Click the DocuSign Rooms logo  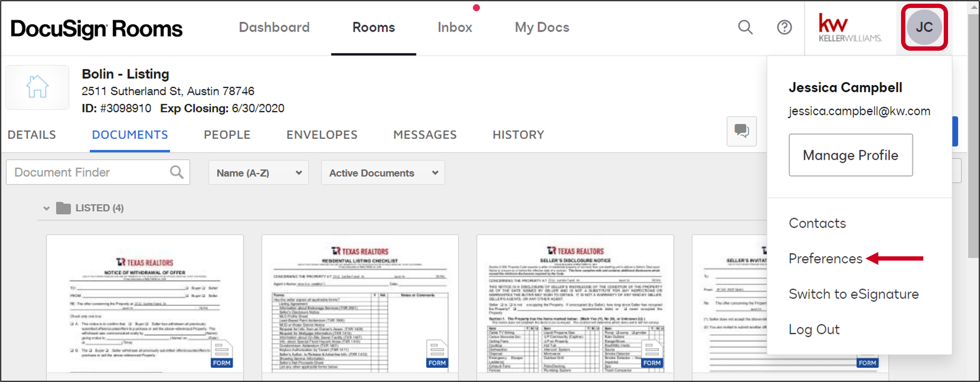tap(96, 29)
